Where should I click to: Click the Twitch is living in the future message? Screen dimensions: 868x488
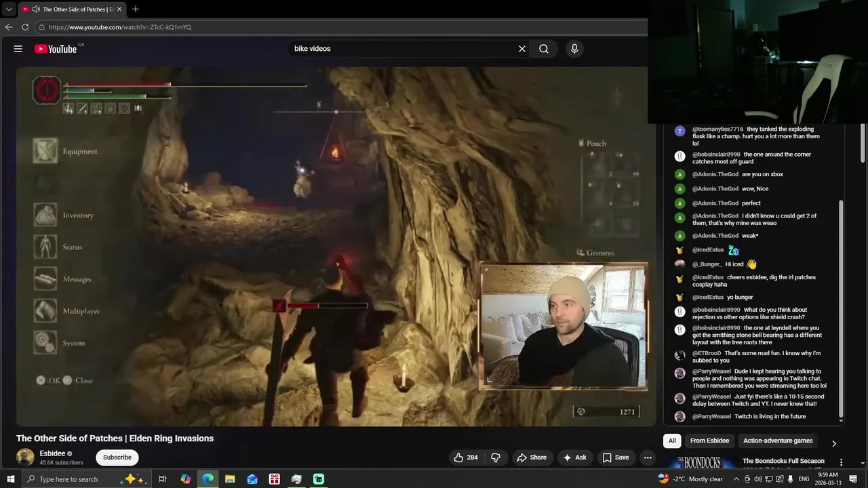(770, 417)
